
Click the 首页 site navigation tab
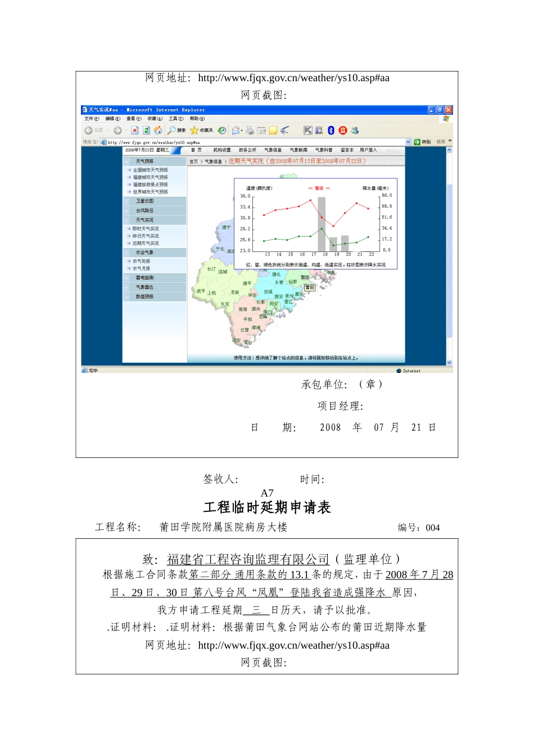point(197,150)
